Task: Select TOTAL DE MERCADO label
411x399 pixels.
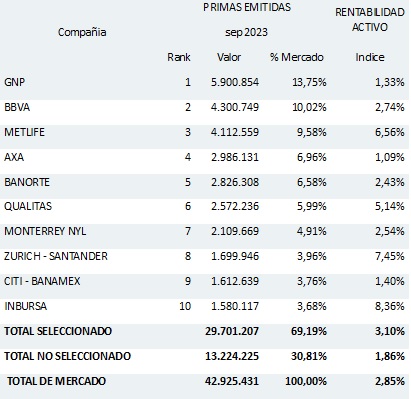Action: [x=56, y=381]
